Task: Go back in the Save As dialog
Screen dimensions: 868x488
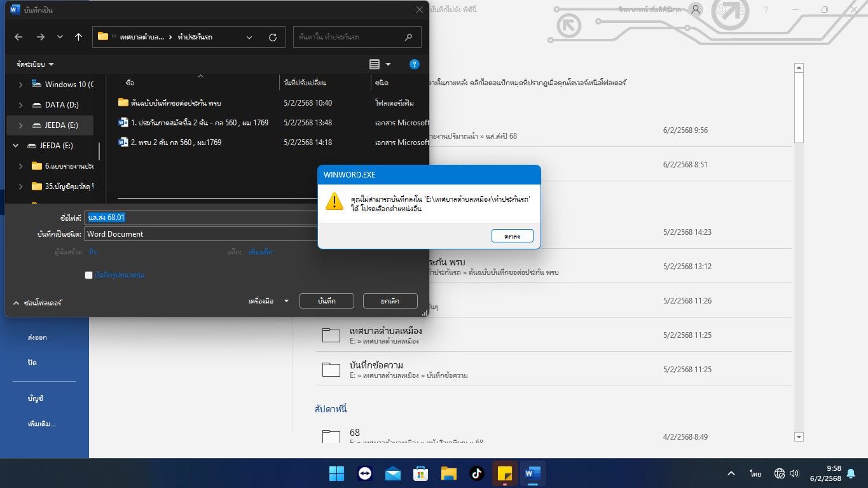Action: (18, 37)
